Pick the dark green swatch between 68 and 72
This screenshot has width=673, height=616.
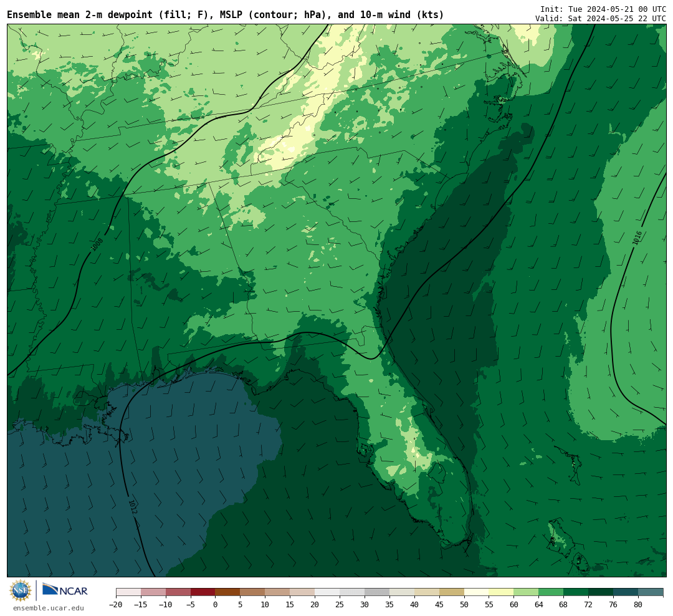[x=576, y=592]
